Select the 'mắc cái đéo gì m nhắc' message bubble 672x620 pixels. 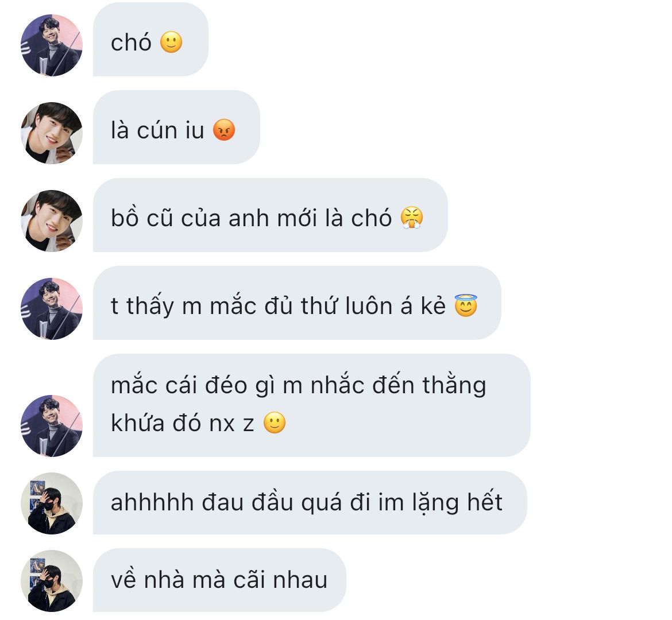[312, 405]
